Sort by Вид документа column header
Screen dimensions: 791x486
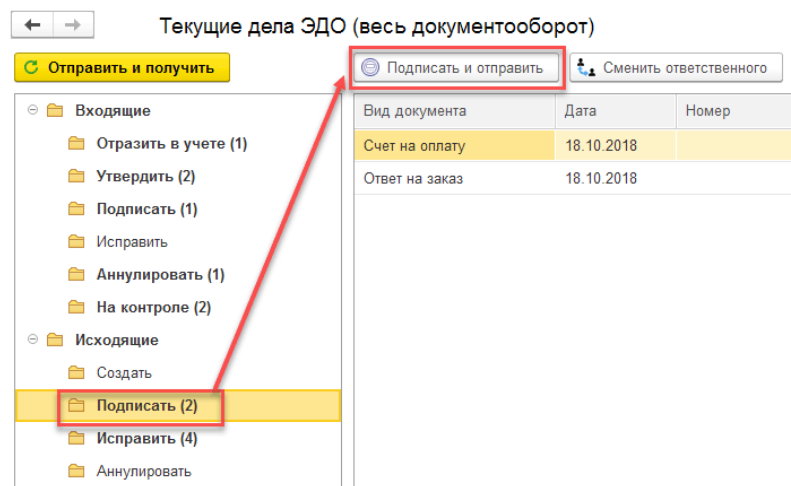click(455, 111)
